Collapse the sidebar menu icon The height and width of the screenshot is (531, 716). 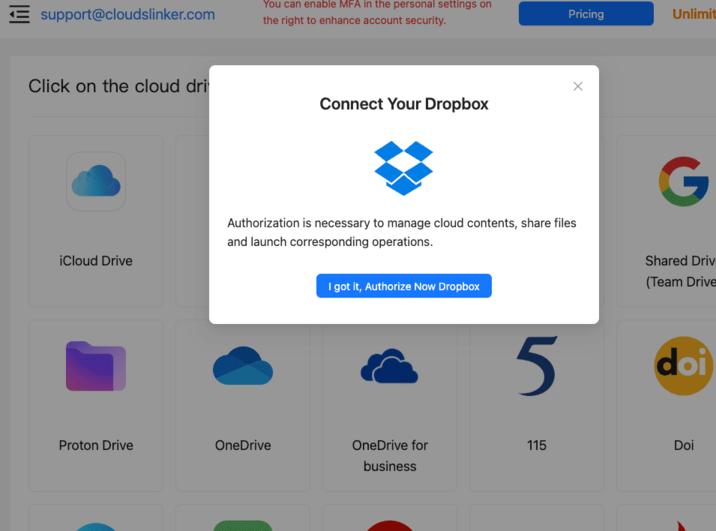[19, 14]
